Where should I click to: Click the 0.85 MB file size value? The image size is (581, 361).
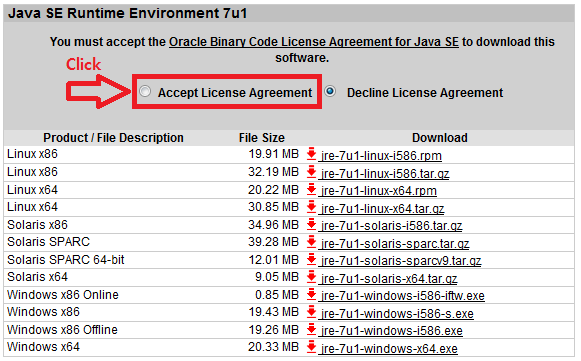(277, 295)
